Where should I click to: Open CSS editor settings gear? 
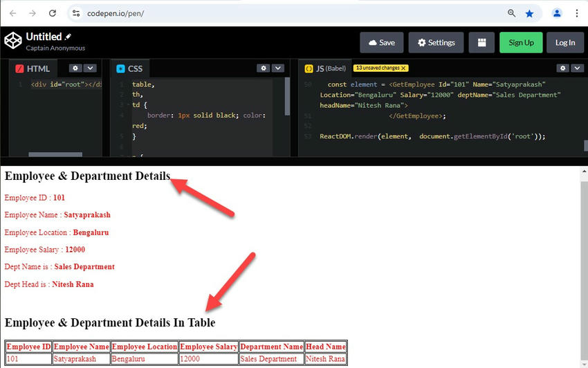click(x=264, y=68)
